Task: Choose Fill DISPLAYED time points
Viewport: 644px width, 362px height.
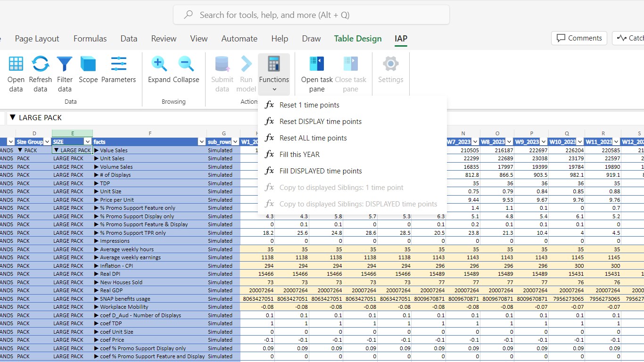Action: (x=321, y=171)
